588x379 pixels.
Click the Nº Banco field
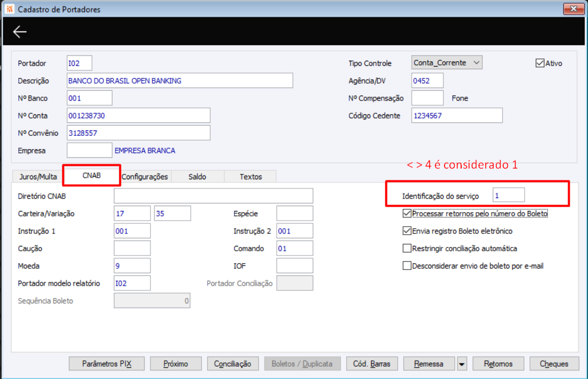pos(89,98)
